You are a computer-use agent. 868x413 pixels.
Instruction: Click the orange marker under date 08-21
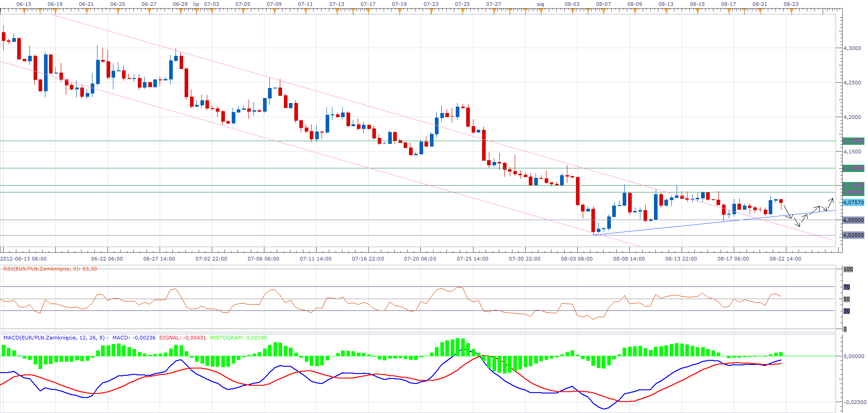(760, 10)
